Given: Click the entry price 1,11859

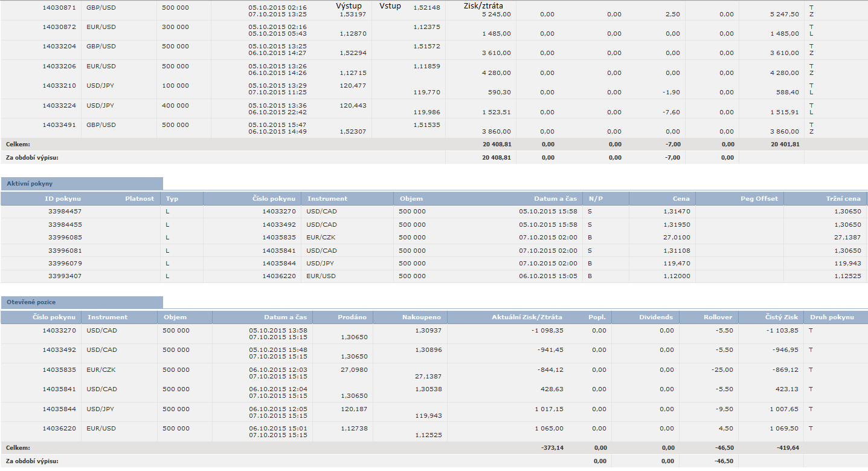Looking at the screenshot, I should (427, 66).
